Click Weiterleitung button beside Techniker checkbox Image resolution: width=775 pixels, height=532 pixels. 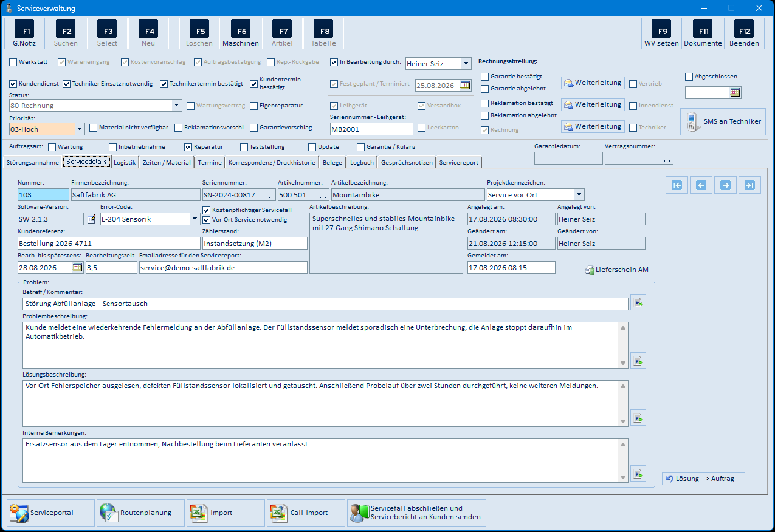pyautogui.click(x=593, y=126)
